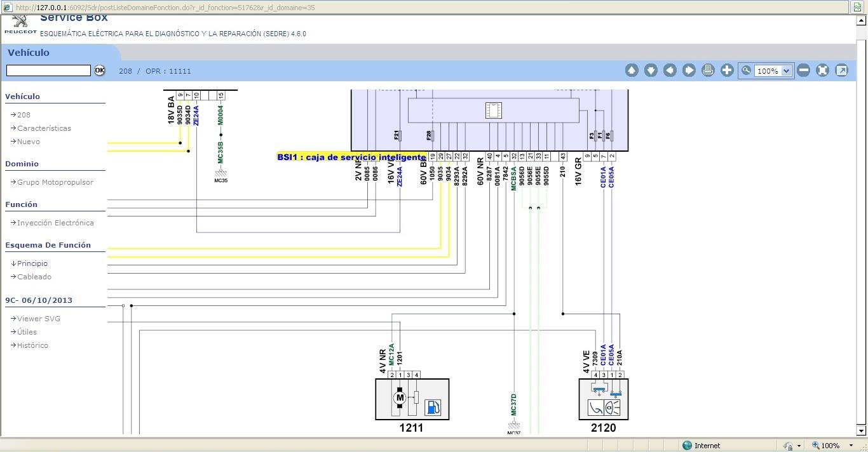Open the Grupo Motopropulsor domain link
This screenshot has width=868, height=452.
[55, 182]
